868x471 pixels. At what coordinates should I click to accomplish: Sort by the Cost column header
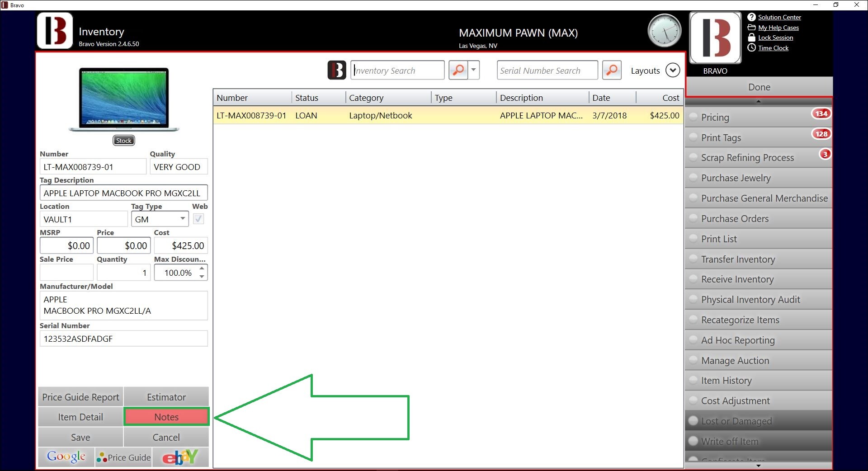(x=660, y=98)
